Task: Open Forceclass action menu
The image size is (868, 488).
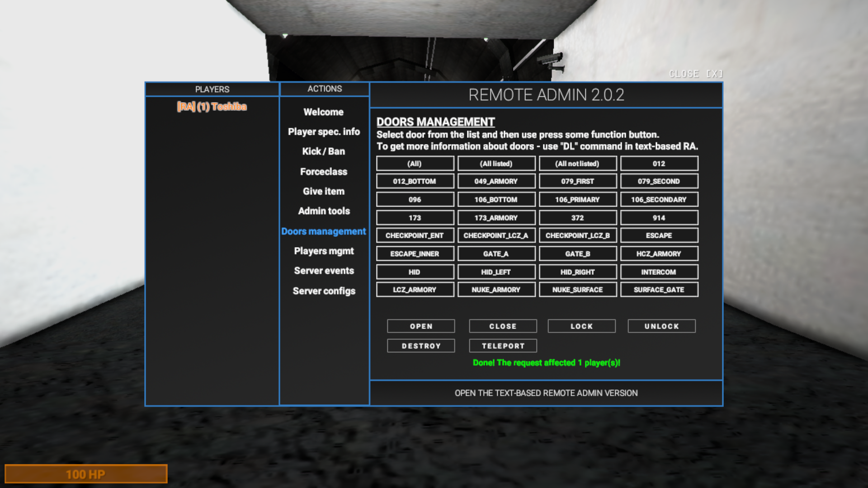Action: tap(323, 172)
